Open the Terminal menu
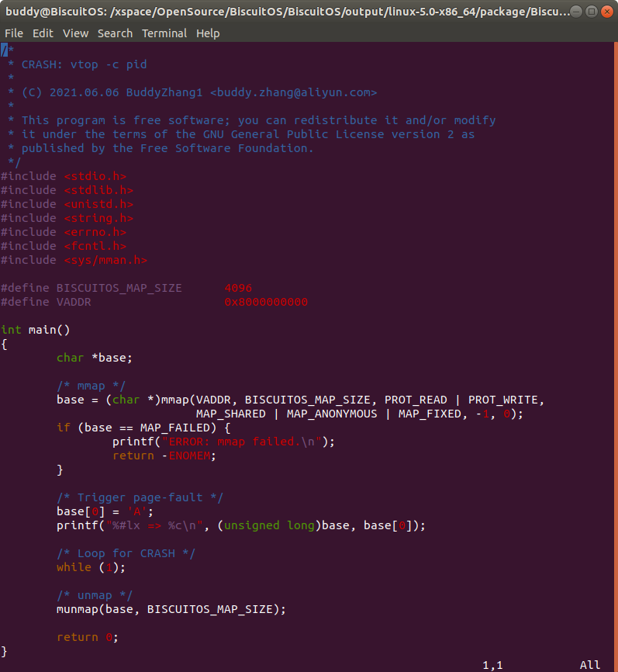Viewport: 618px width, 672px height. click(164, 33)
